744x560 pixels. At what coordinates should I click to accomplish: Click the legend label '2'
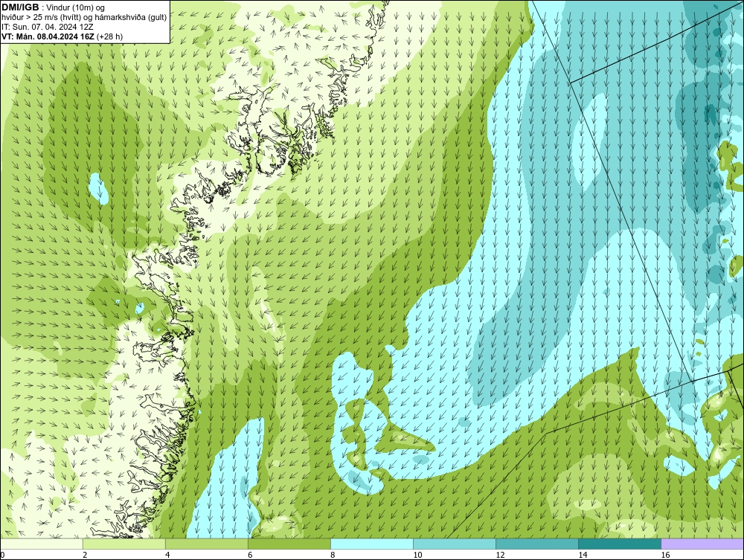point(85,555)
